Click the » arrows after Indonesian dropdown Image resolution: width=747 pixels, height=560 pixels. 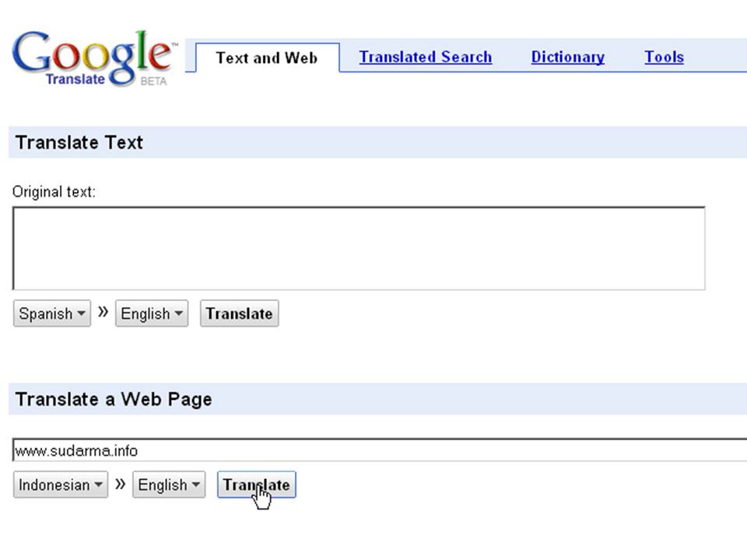120,484
